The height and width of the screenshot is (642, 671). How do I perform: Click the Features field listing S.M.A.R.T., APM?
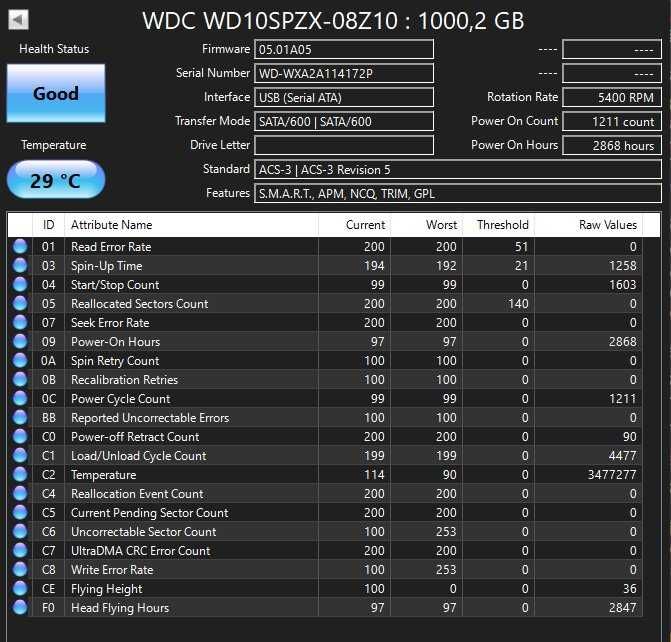458,193
